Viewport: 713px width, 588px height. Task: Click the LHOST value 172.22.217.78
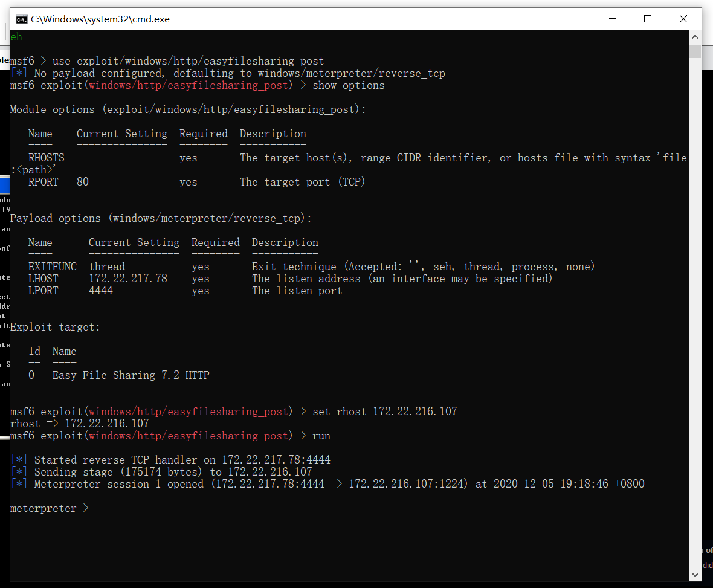click(128, 279)
